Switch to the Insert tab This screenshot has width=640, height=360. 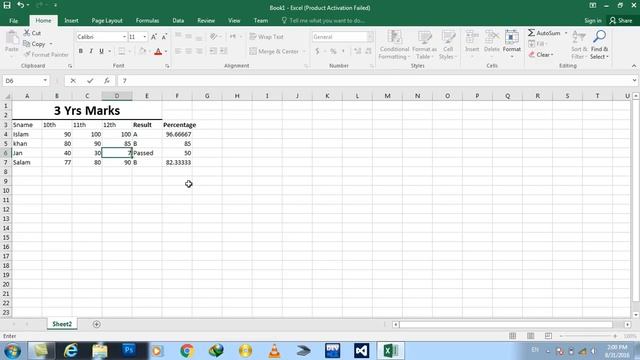pos(71,20)
